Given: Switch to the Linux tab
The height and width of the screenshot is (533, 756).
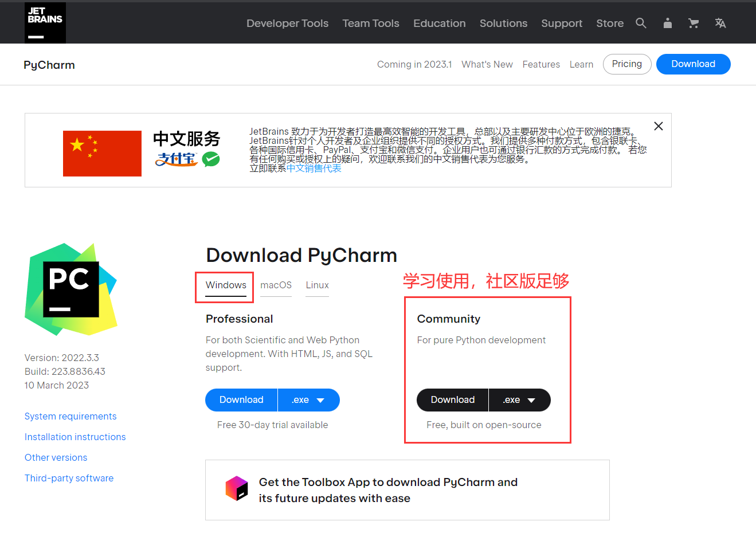Looking at the screenshot, I should pyautogui.click(x=317, y=285).
